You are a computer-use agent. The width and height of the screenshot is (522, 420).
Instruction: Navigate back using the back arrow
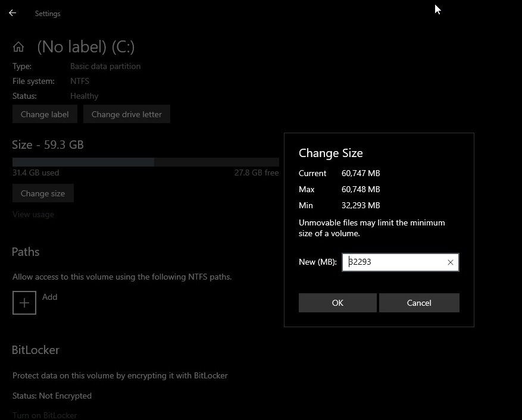pos(12,13)
